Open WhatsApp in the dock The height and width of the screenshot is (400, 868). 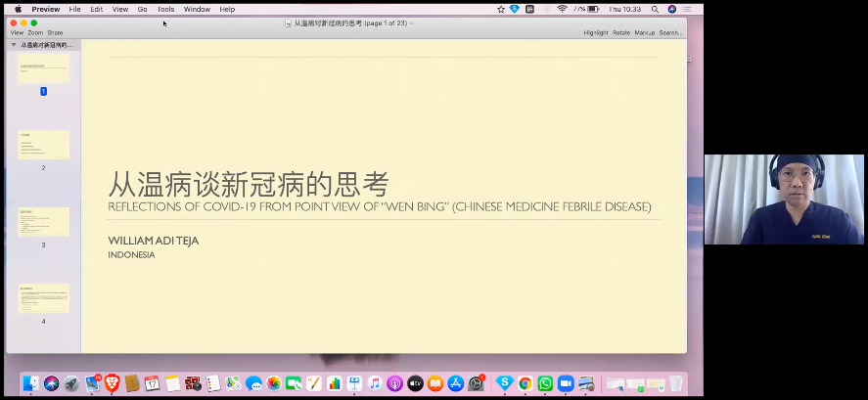[545, 383]
